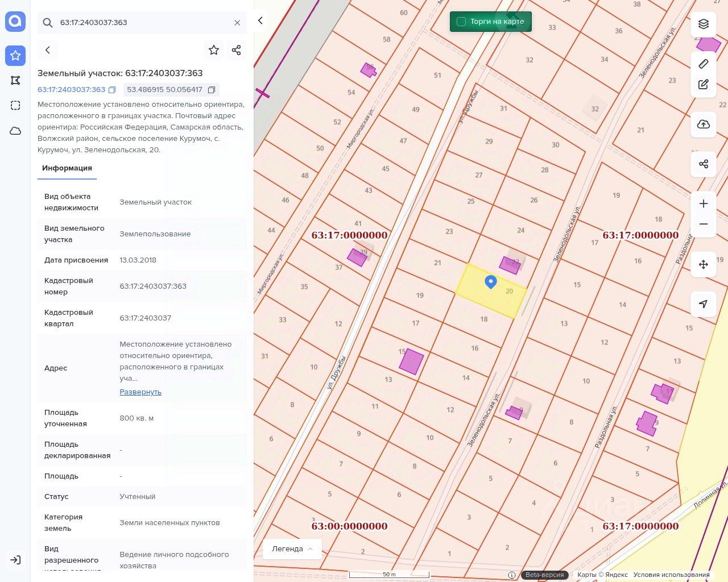Share the parcel card
Viewport: 728px width, 582px height.
237,50
